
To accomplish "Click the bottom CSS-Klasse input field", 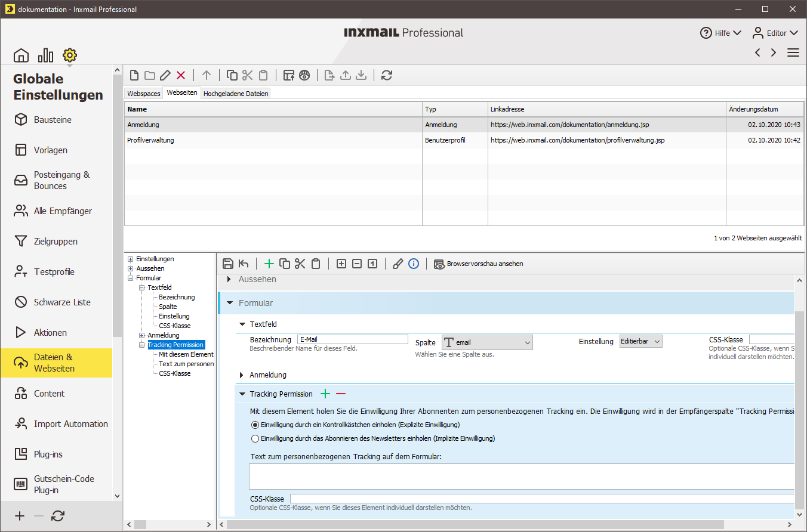I will 543,499.
